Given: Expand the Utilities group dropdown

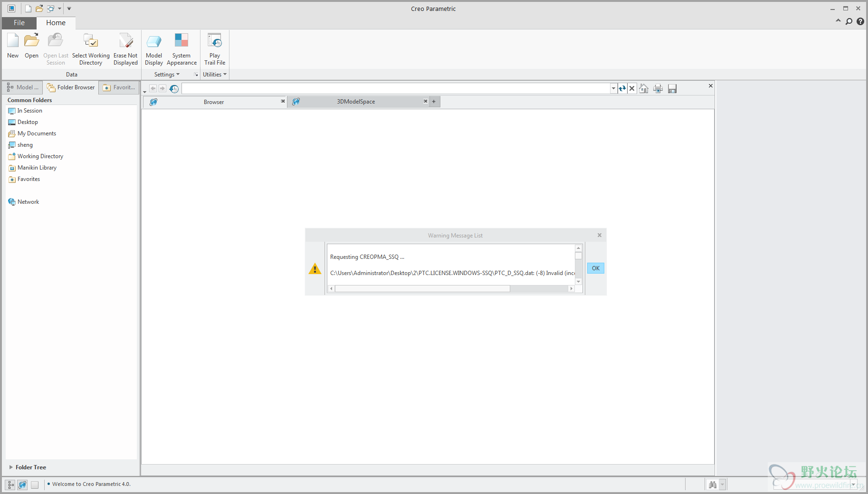Looking at the screenshot, I should [x=215, y=75].
